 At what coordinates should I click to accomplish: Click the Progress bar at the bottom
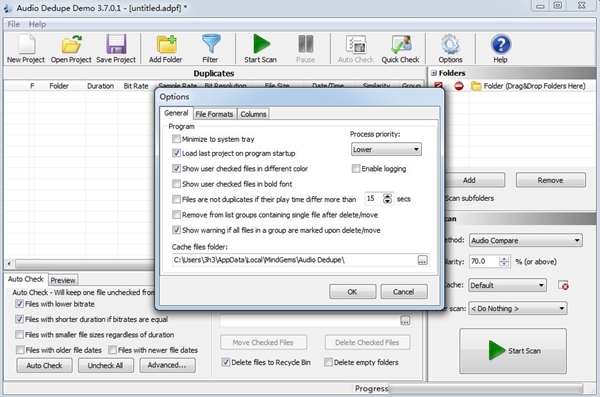coord(485,389)
